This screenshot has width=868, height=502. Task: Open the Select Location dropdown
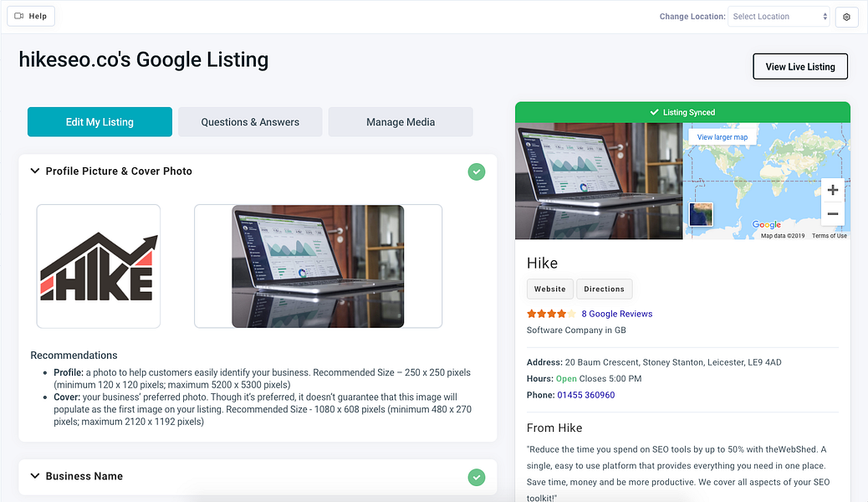[779, 17]
